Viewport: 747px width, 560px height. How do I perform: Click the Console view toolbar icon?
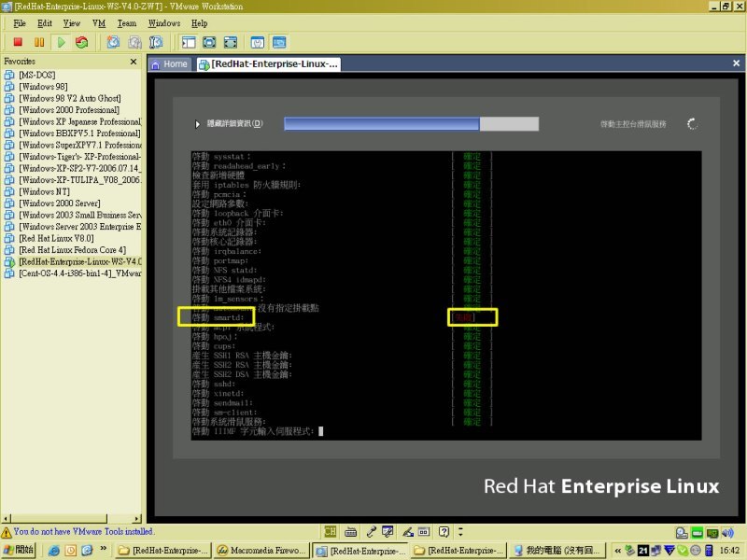point(279,42)
